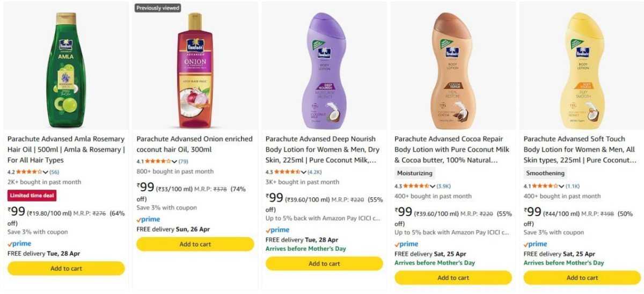Open rating breakdown for Cocoa Repair lotion
The width and height of the screenshot is (644, 294).
coord(432,186)
